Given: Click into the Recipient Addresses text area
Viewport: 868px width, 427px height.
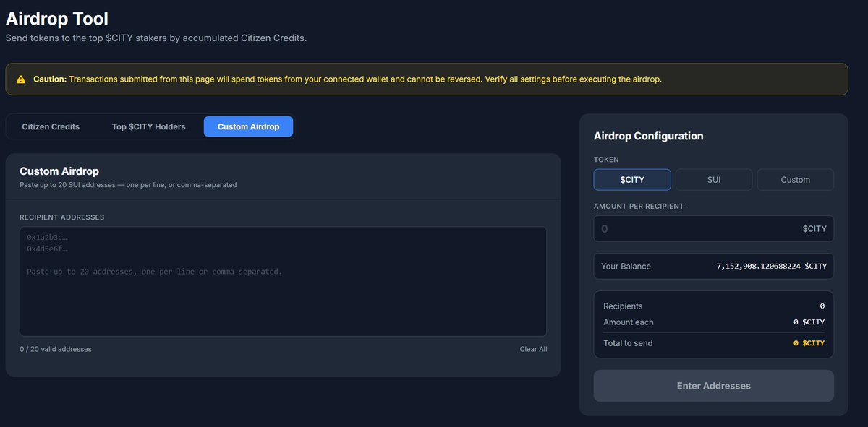Looking at the screenshot, I should click(283, 282).
